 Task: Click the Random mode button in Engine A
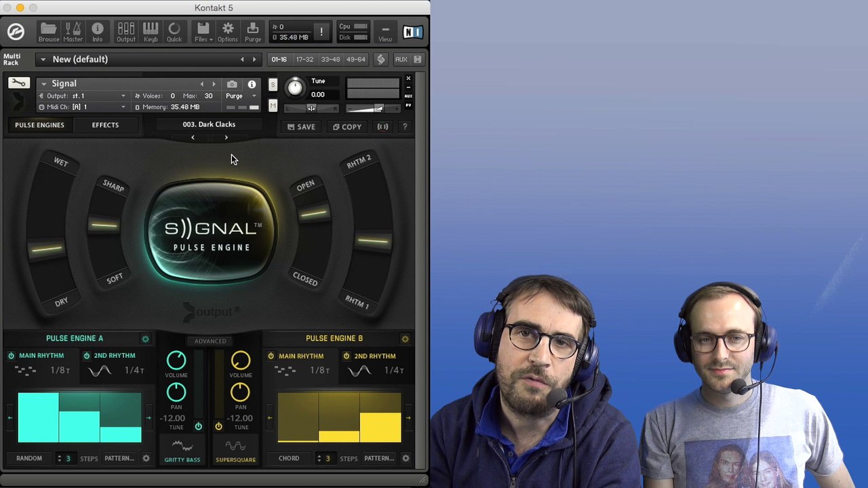point(29,459)
